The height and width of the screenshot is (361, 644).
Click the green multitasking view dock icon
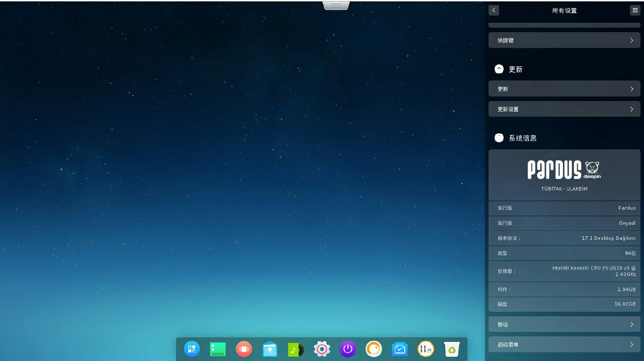218,349
